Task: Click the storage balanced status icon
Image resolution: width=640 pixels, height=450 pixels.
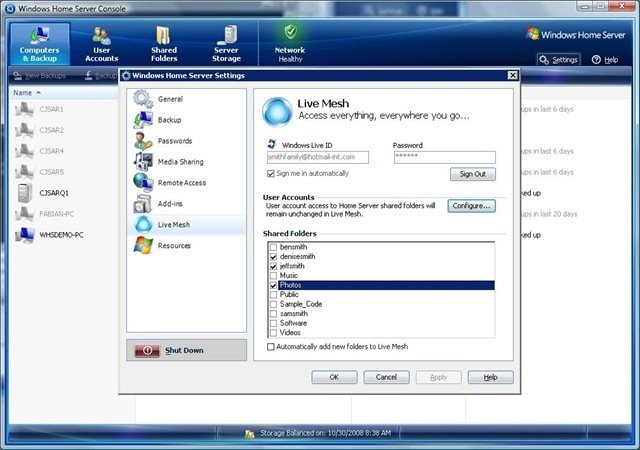Action: click(249, 434)
